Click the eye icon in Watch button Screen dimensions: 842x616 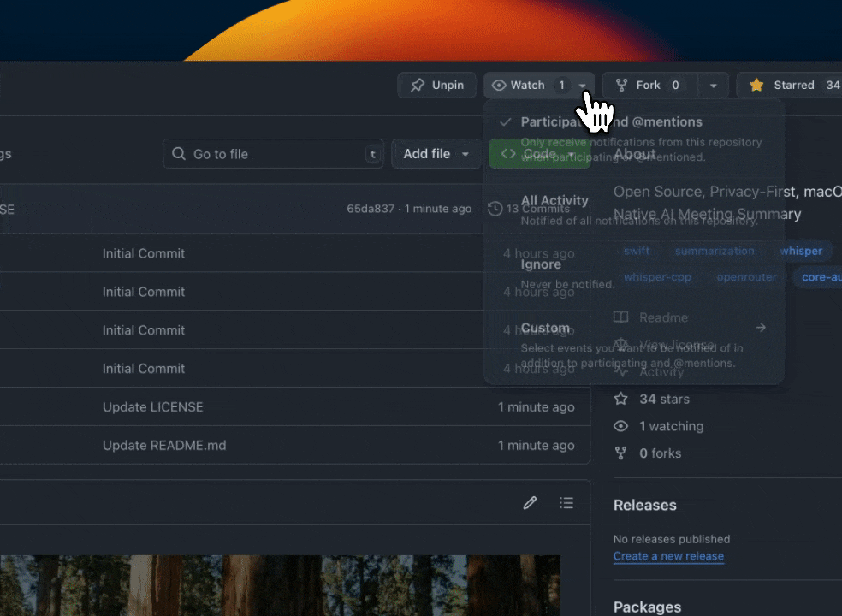[x=499, y=86]
